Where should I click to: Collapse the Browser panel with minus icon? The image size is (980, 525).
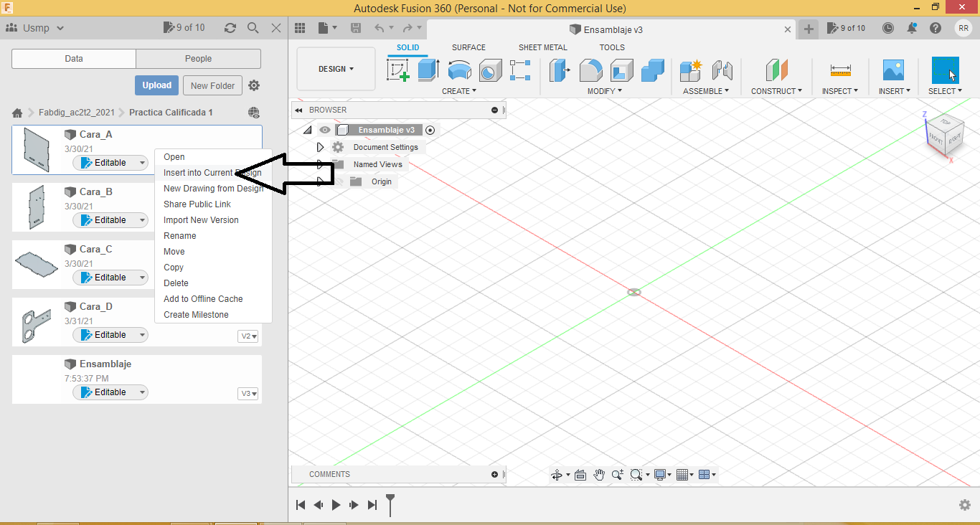click(494, 110)
